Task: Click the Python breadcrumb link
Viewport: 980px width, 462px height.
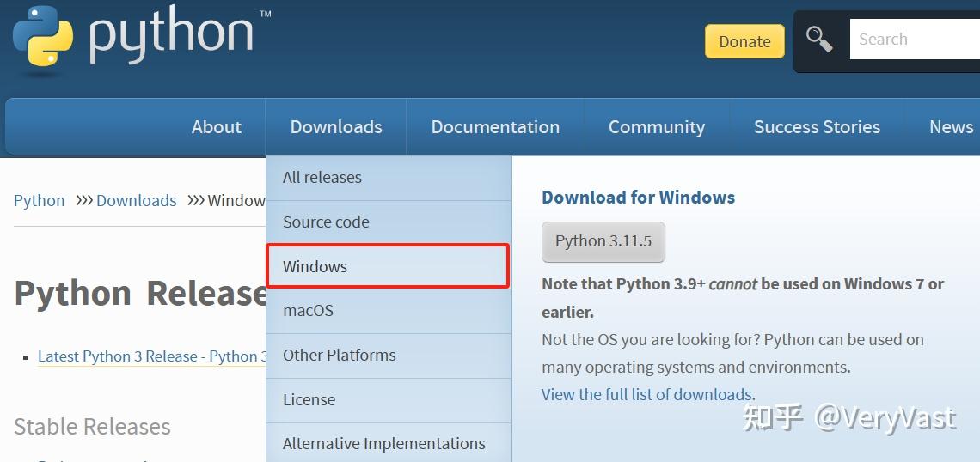Action: (x=39, y=201)
